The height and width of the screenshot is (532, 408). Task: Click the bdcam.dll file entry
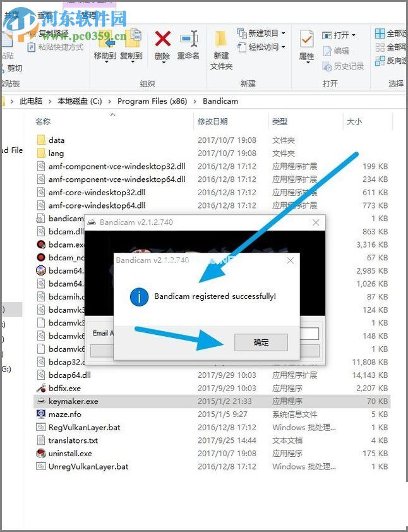click(66, 231)
